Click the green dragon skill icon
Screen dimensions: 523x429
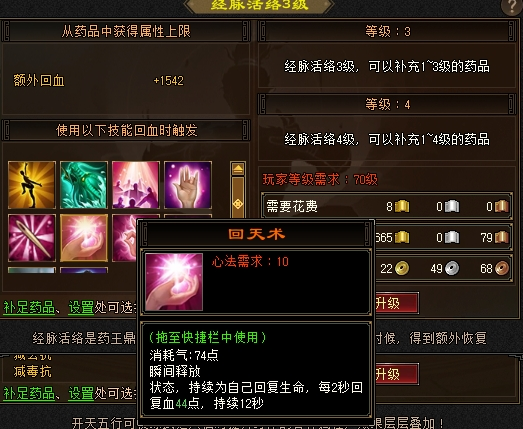point(84,185)
